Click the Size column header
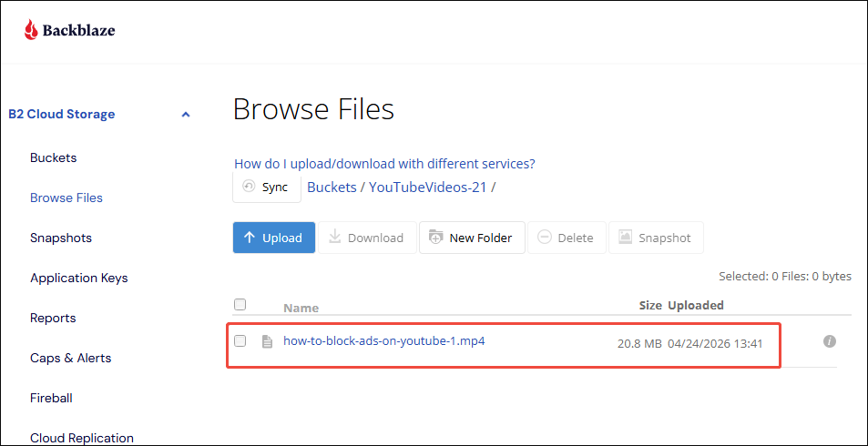868x446 pixels. point(650,305)
